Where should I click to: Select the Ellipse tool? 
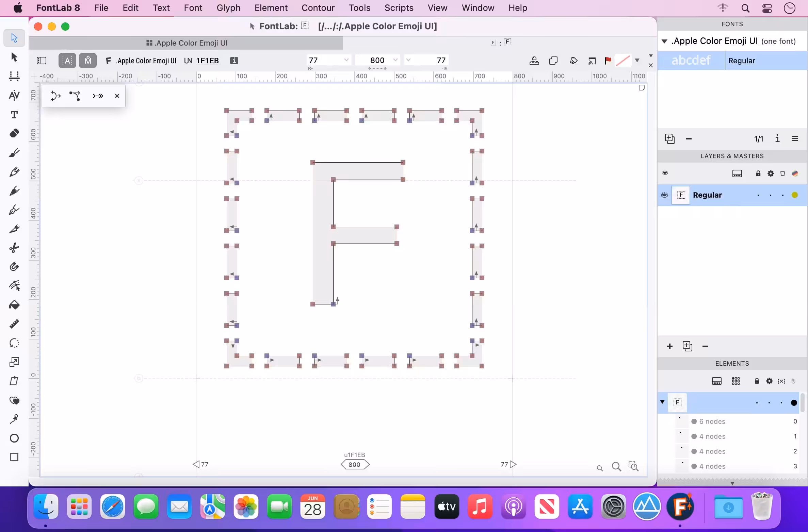14,438
